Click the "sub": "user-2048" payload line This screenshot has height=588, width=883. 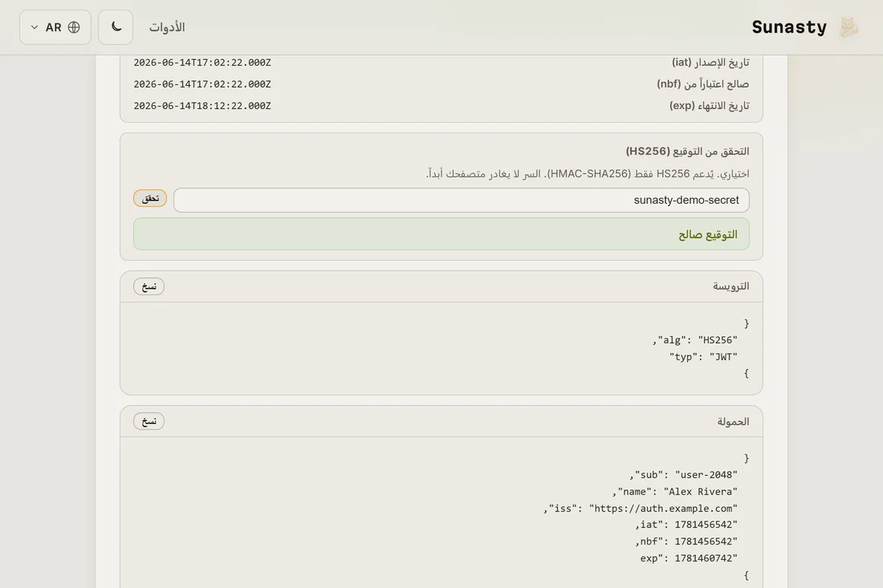pos(684,475)
